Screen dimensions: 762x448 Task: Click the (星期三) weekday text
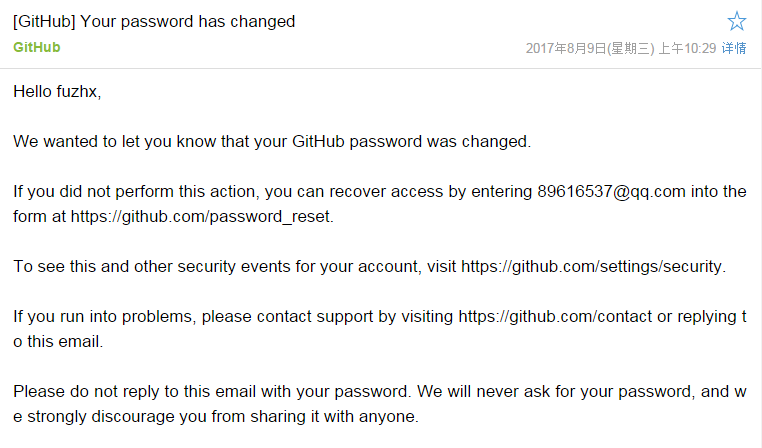pyautogui.click(x=631, y=48)
